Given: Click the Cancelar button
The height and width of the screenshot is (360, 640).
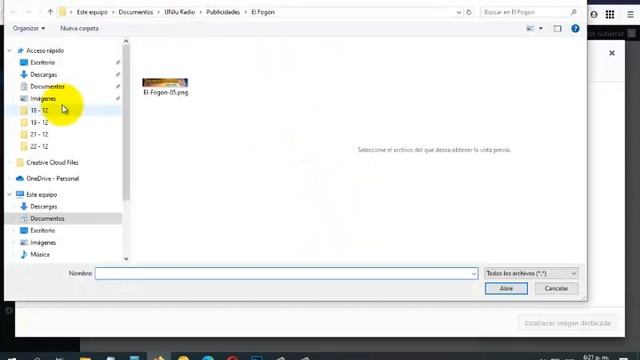Looking at the screenshot, I should click(556, 289).
